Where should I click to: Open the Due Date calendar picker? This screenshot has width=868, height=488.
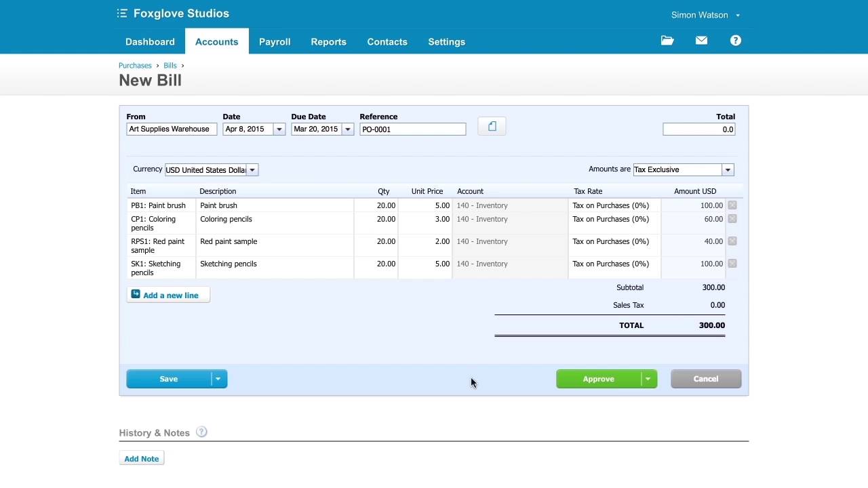click(347, 129)
